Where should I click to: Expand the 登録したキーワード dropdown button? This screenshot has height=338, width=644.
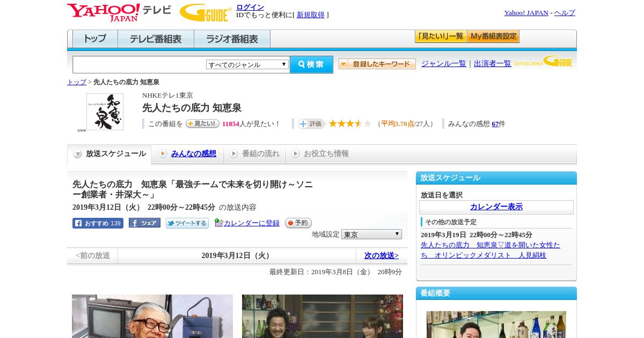[x=377, y=64]
